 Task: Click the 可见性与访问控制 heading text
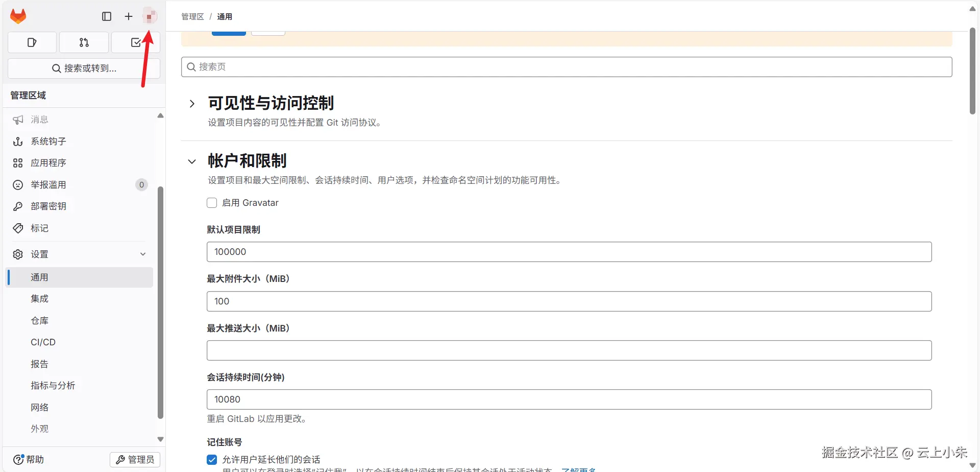pyautogui.click(x=271, y=103)
